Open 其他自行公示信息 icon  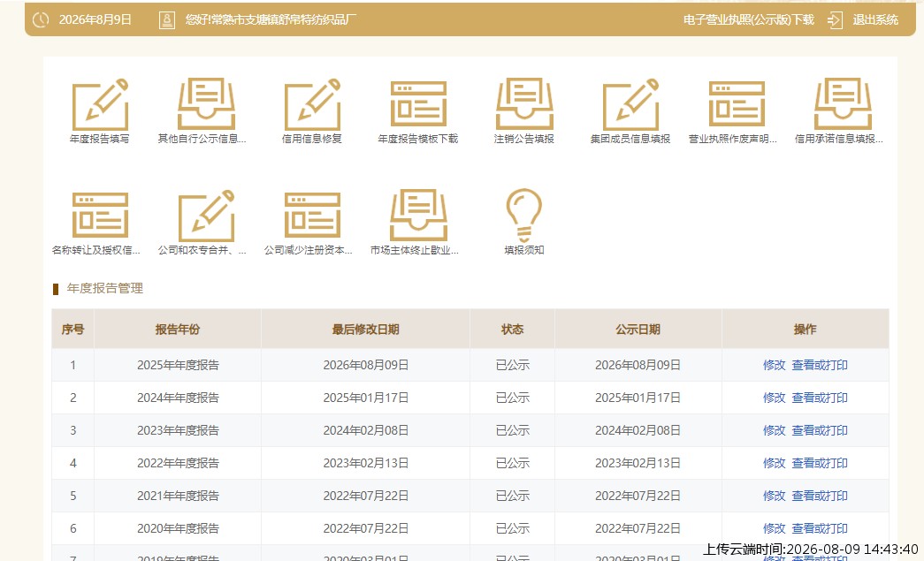[206, 104]
